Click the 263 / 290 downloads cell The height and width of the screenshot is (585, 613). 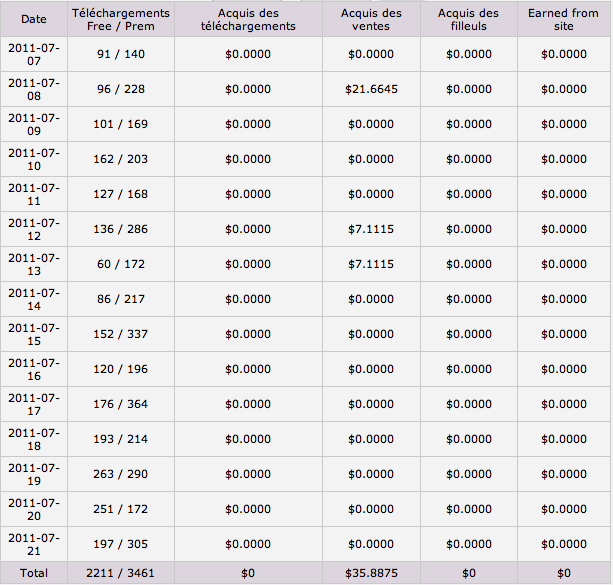tap(121, 474)
